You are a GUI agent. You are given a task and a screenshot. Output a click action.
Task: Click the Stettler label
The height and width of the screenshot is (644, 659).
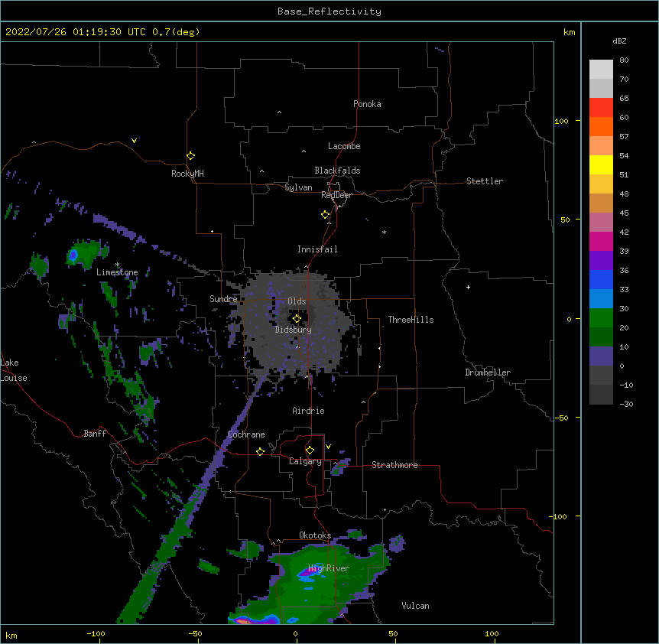pyautogui.click(x=484, y=181)
